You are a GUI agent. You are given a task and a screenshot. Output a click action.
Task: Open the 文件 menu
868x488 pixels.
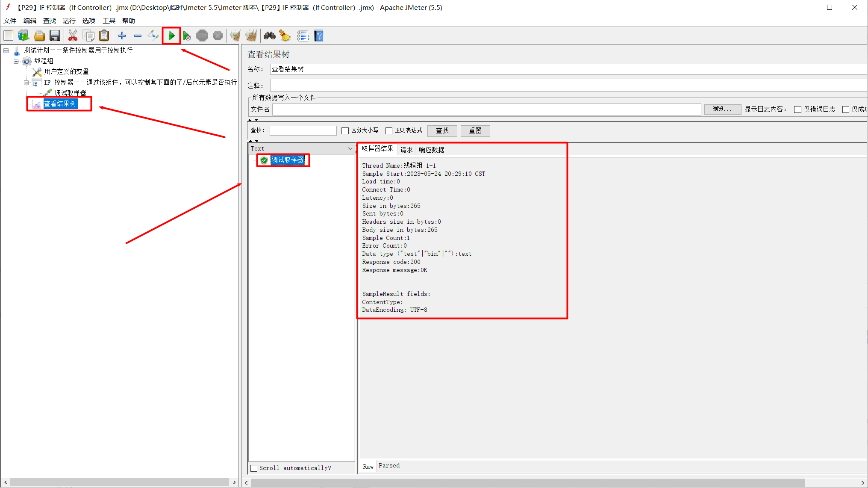coord(10,21)
